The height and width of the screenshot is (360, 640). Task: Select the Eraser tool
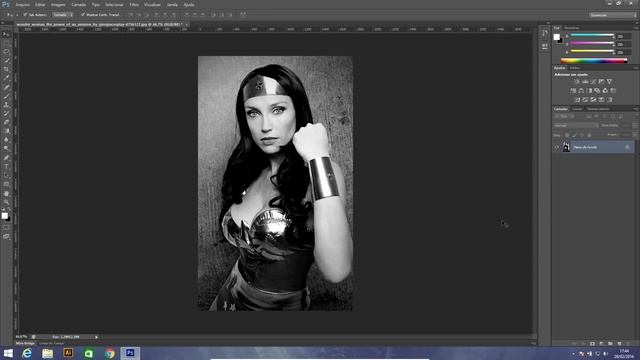[6, 122]
